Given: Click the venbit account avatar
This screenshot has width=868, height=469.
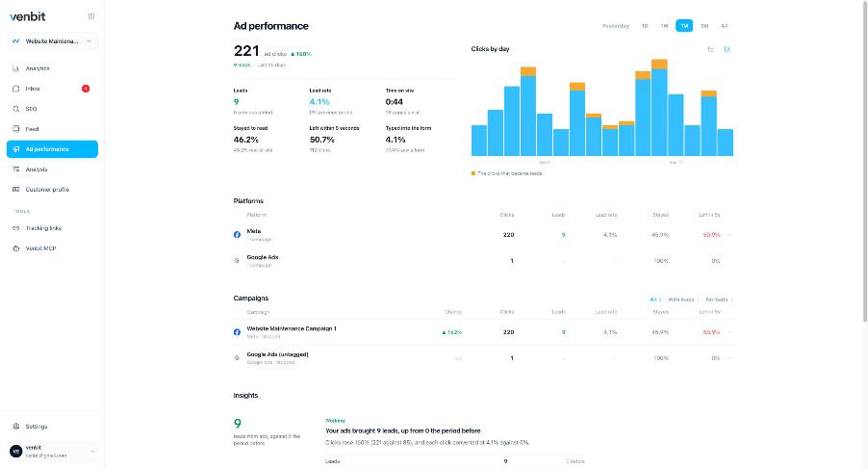Looking at the screenshot, I should tap(16, 452).
